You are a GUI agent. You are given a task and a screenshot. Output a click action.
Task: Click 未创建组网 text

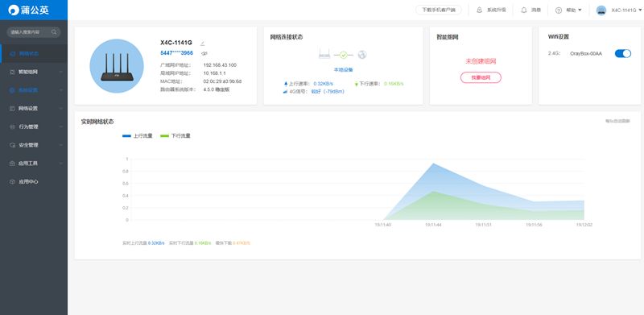481,61
